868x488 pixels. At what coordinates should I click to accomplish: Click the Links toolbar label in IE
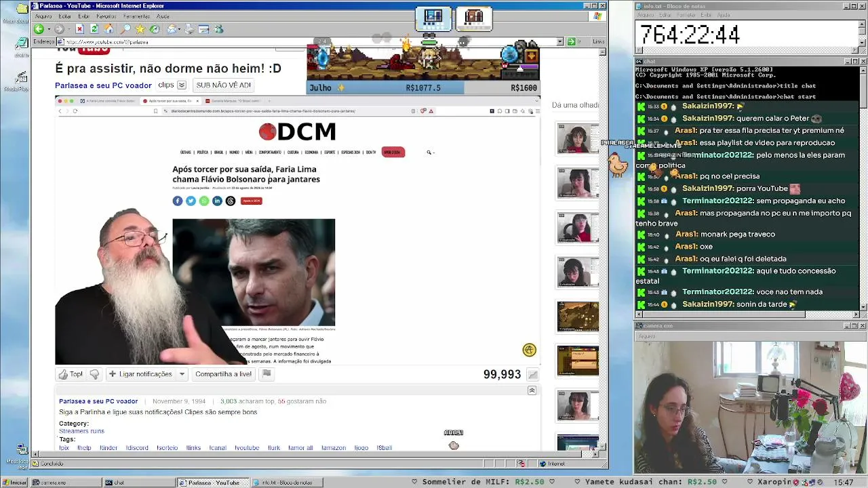click(x=598, y=42)
